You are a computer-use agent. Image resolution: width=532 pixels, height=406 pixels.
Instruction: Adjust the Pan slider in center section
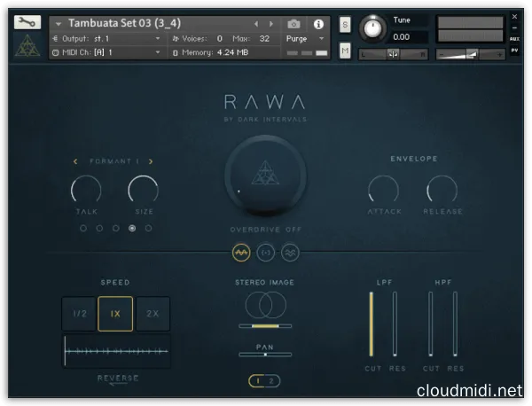pyautogui.click(x=265, y=355)
